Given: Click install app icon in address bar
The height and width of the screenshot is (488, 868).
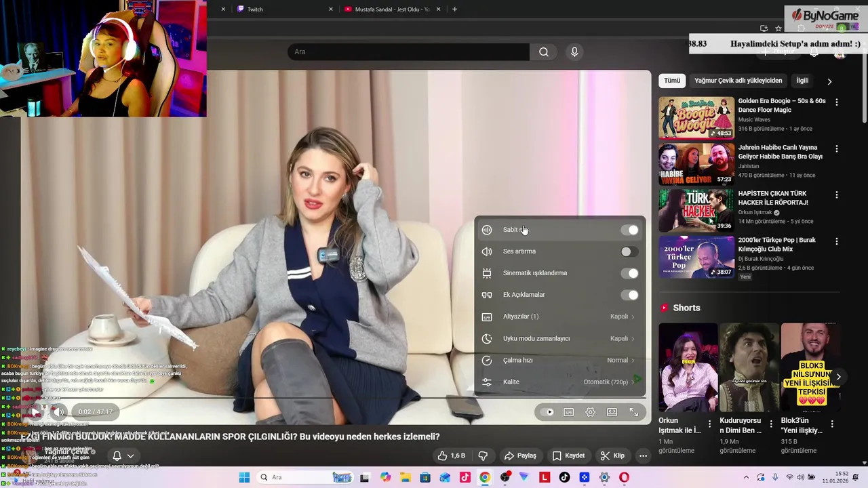Looking at the screenshot, I should [x=764, y=28].
